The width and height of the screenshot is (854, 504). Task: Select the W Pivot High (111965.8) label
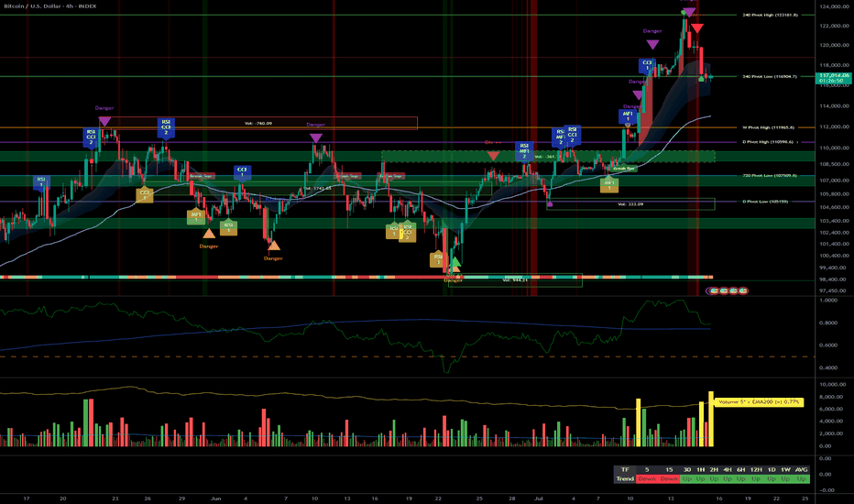769,127
